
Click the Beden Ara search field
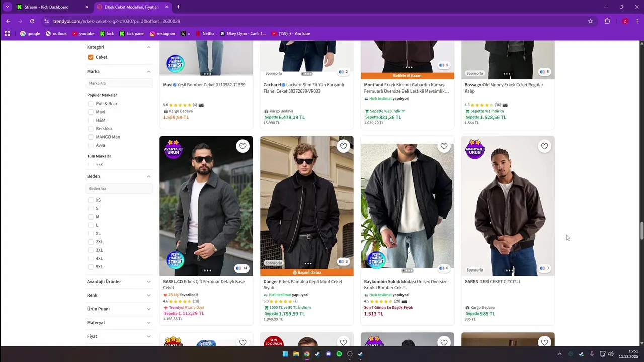pos(119,189)
